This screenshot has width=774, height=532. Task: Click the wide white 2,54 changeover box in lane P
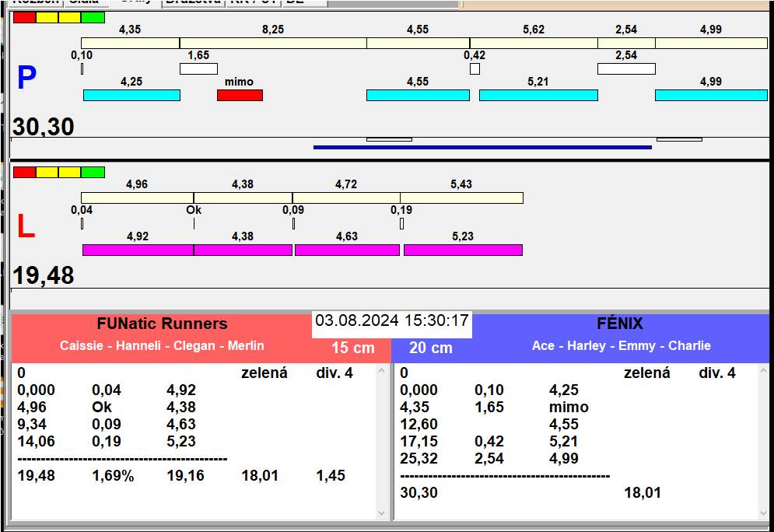point(626,68)
